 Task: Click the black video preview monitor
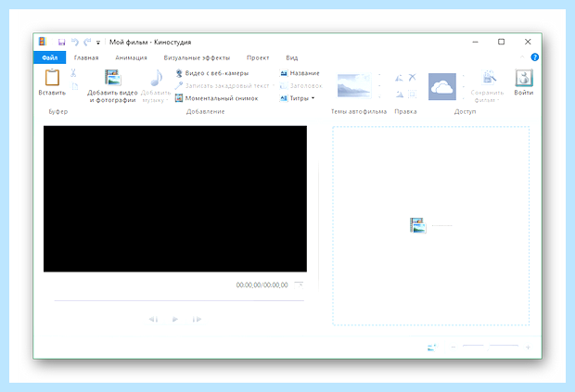(175, 199)
